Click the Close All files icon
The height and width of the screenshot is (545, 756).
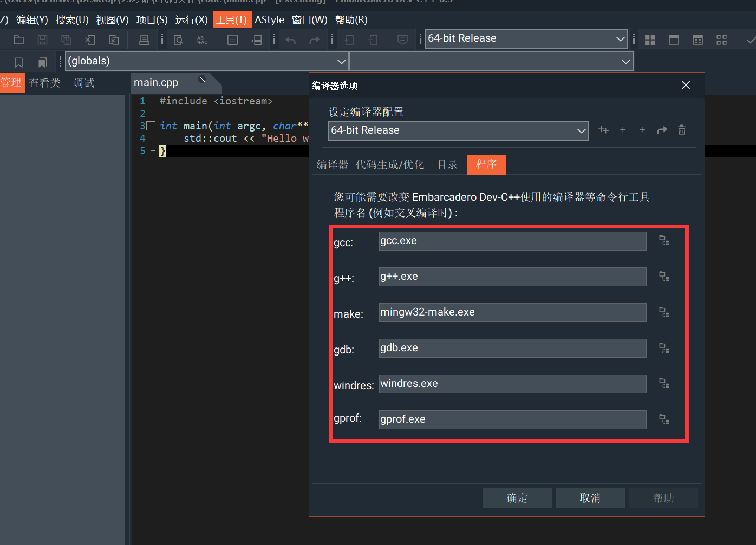pos(114,40)
